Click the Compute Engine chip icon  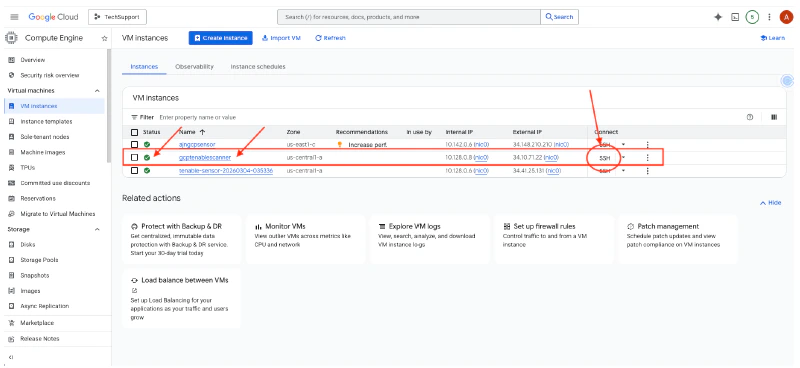10,38
